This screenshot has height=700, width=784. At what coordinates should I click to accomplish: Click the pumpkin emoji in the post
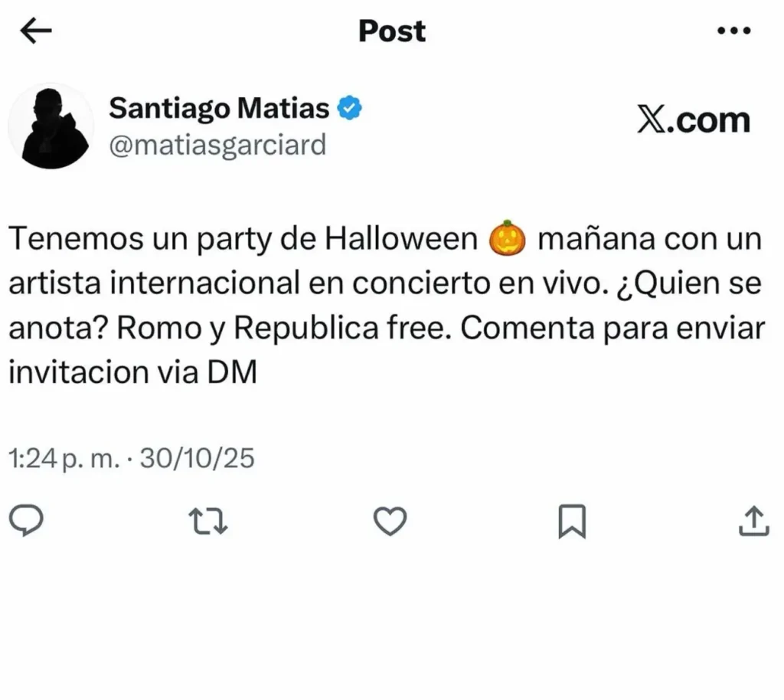[x=507, y=239]
